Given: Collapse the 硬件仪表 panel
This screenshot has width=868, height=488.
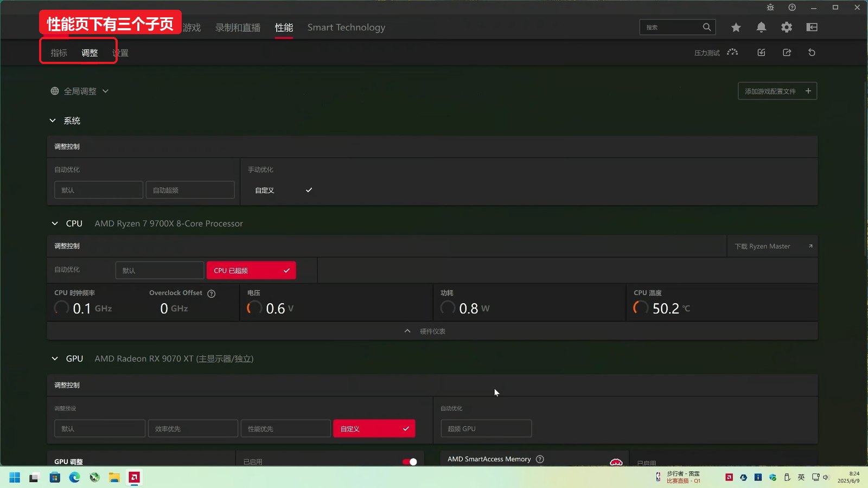Looking at the screenshot, I should tap(432, 331).
